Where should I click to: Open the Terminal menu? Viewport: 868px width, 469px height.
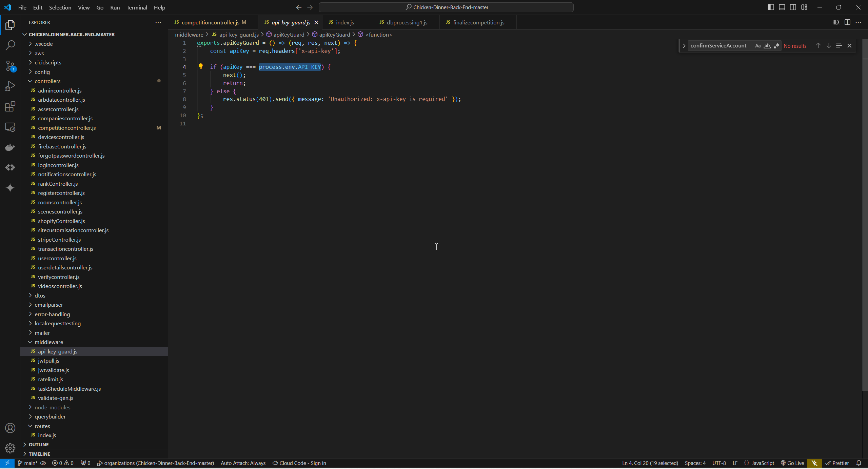pos(137,7)
